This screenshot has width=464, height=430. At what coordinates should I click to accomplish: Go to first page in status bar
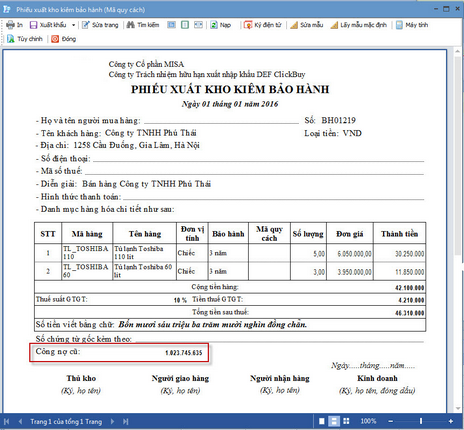[6, 422]
